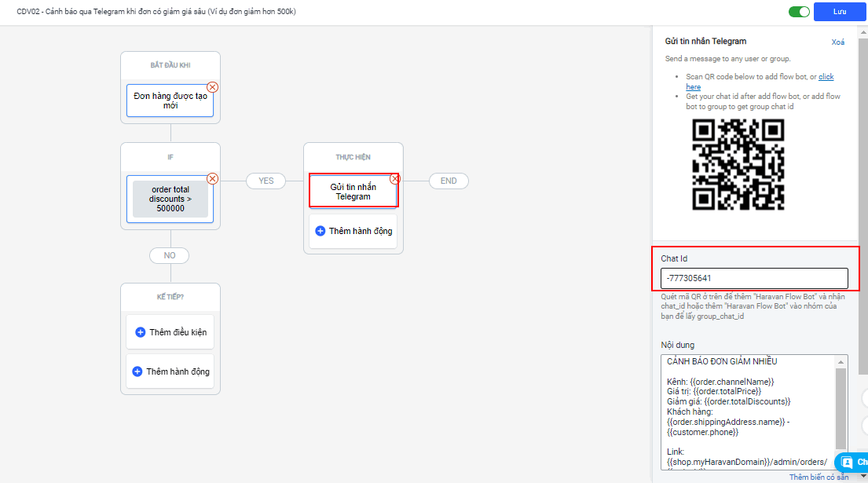Open the 'click here' flow bot link
Screen dimensions: 868x483
(826, 77)
